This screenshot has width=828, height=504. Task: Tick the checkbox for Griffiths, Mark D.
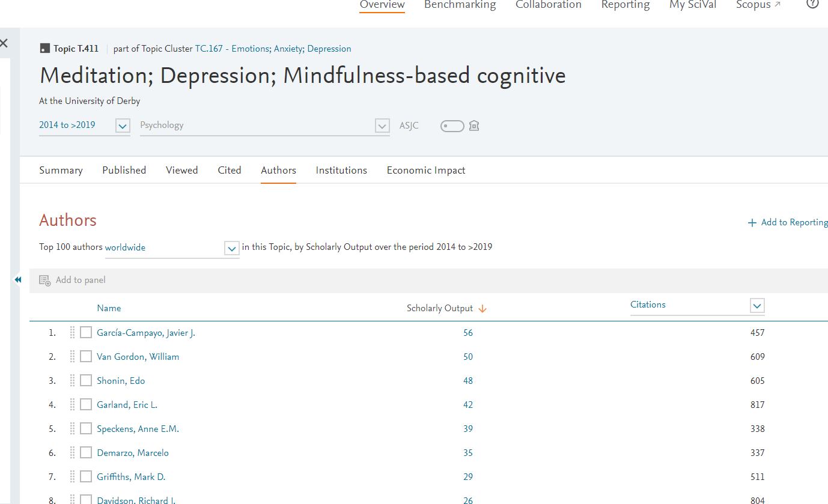[x=86, y=477]
